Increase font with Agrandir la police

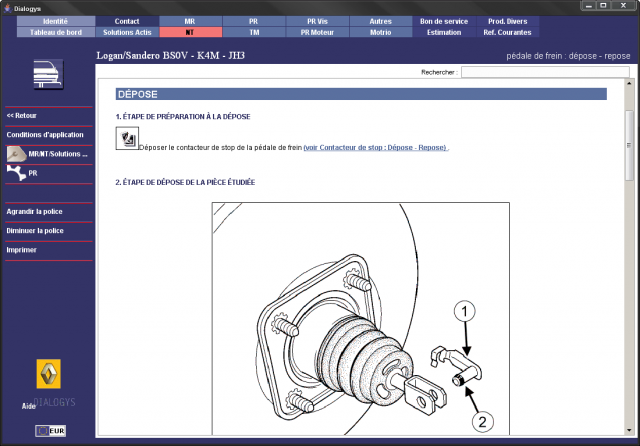point(35,212)
